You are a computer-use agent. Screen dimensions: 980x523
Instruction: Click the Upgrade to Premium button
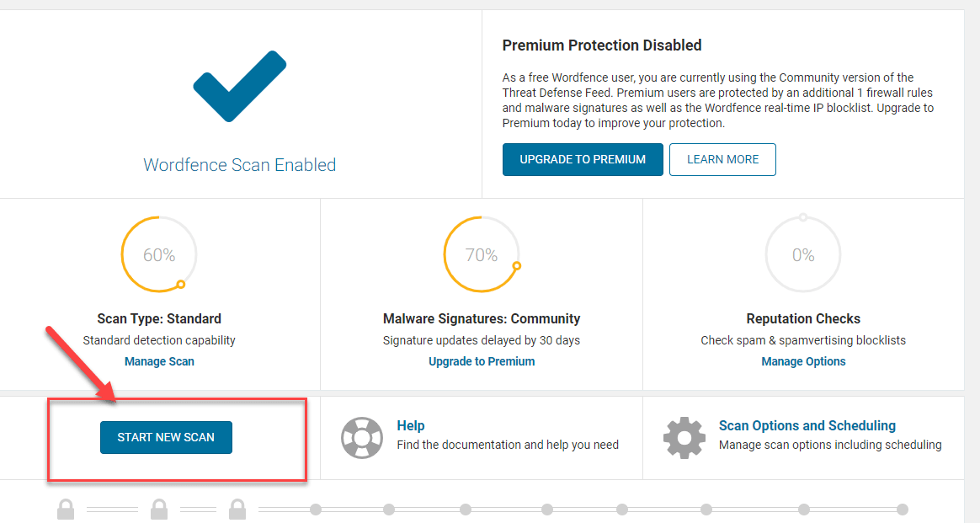pyautogui.click(x=583, y=159)
